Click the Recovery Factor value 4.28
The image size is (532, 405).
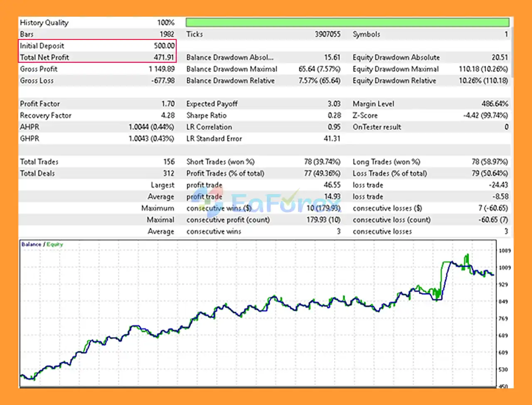click(167, 115)
